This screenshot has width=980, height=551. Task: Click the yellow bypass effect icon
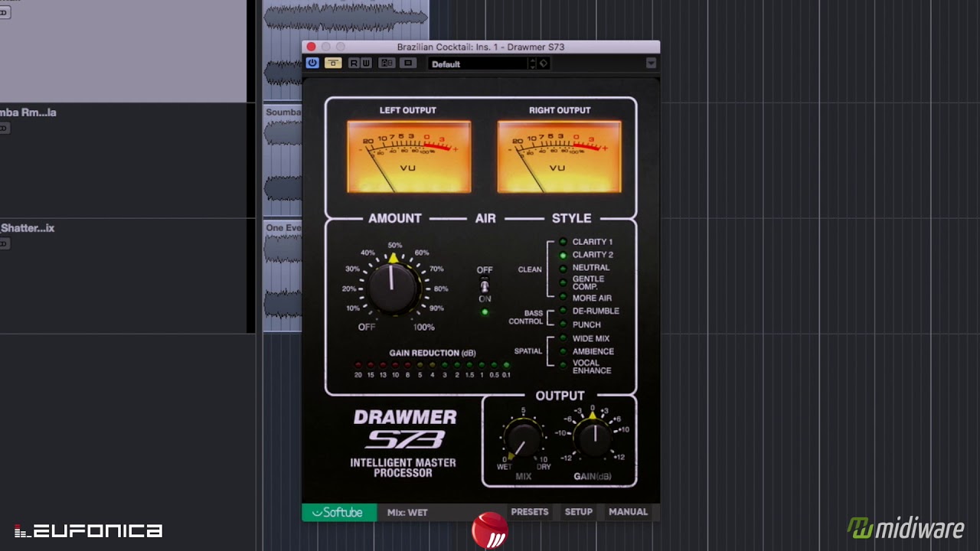333,64
